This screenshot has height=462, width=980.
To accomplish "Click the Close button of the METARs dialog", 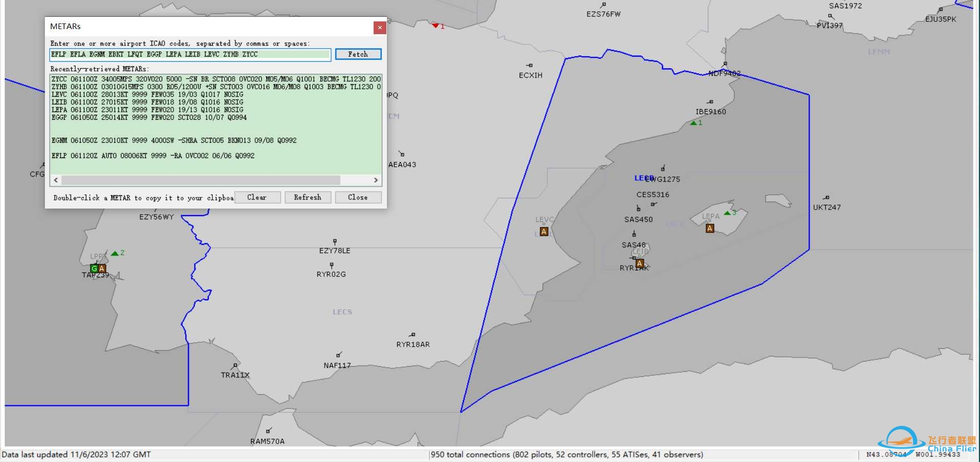I will [358, 197].
